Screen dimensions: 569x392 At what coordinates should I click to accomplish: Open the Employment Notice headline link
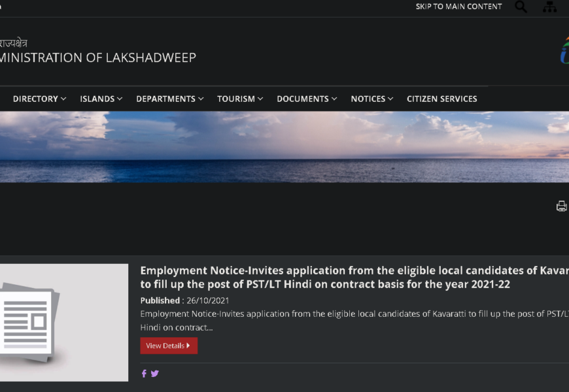click(354, 277)
